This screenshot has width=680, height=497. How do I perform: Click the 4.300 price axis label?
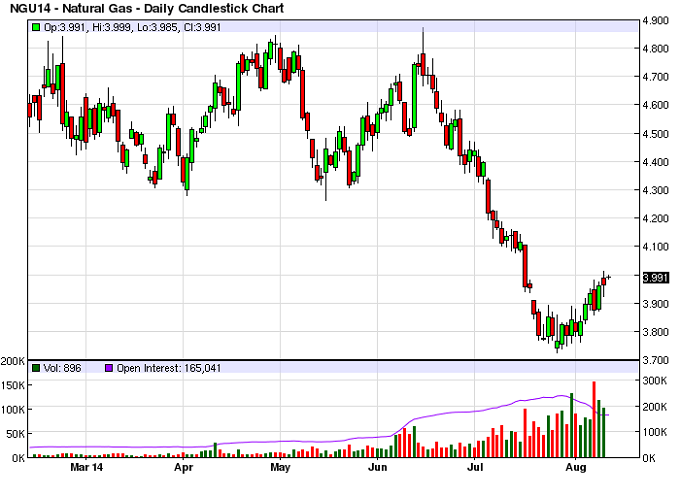(x=655, y=190)
